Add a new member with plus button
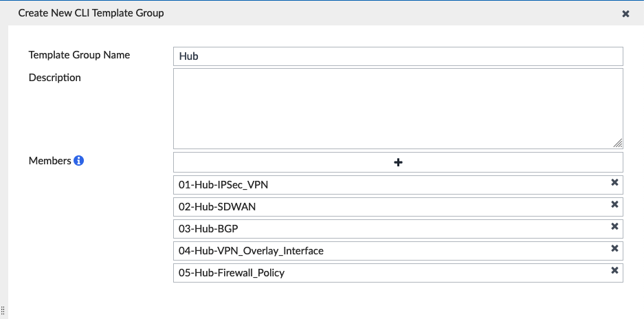Viewport: 644px width, 319px height. (x=398, y=162)
